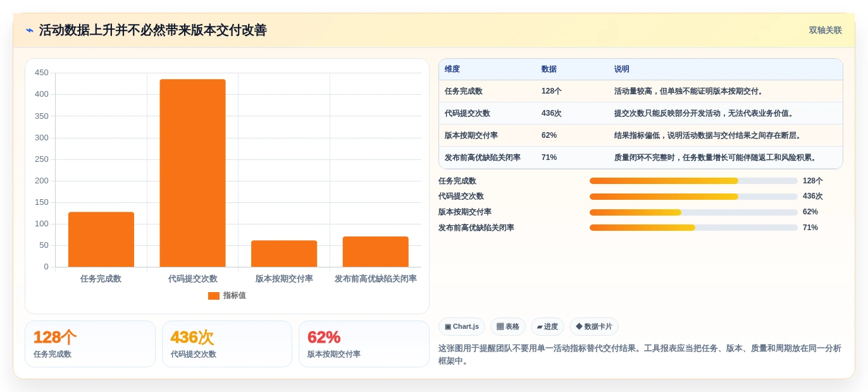
Task: Click the Chart.js chip's square icon
Action: [448, 327]
